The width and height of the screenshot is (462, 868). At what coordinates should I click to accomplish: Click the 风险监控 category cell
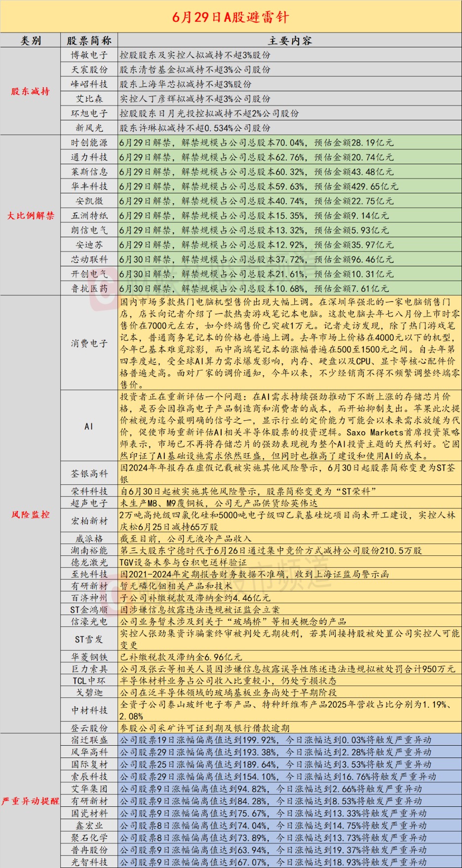31,514
